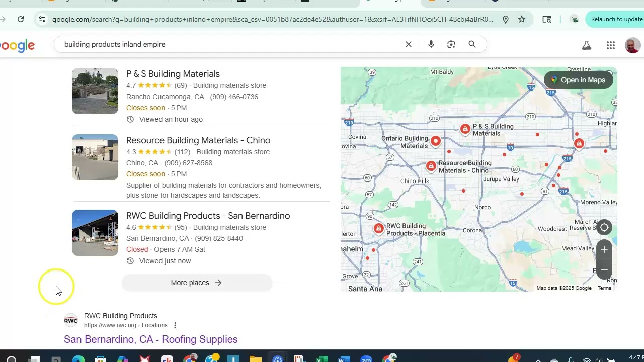Submit search with the magnifier icon

click(x=472, y=44)
